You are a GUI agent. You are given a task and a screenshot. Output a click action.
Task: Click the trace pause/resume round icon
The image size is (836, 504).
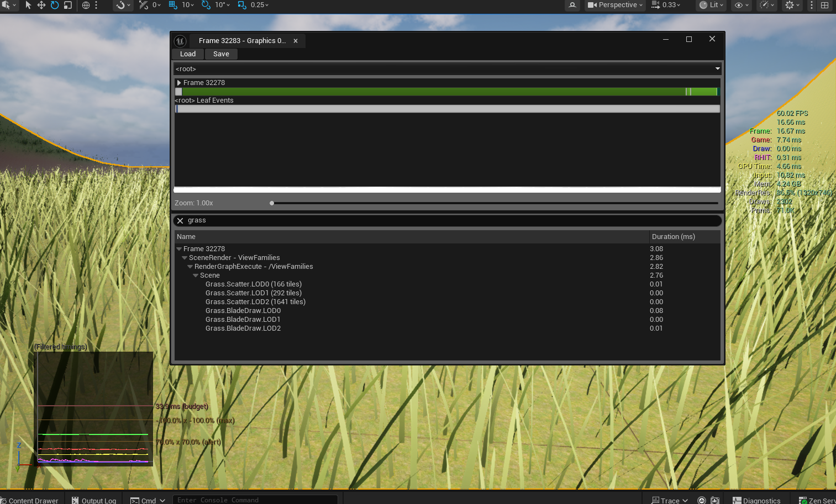(x=702, y=500)
